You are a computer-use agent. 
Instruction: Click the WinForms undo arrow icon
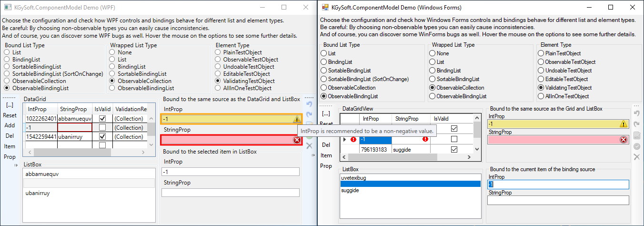pos(637,113)
